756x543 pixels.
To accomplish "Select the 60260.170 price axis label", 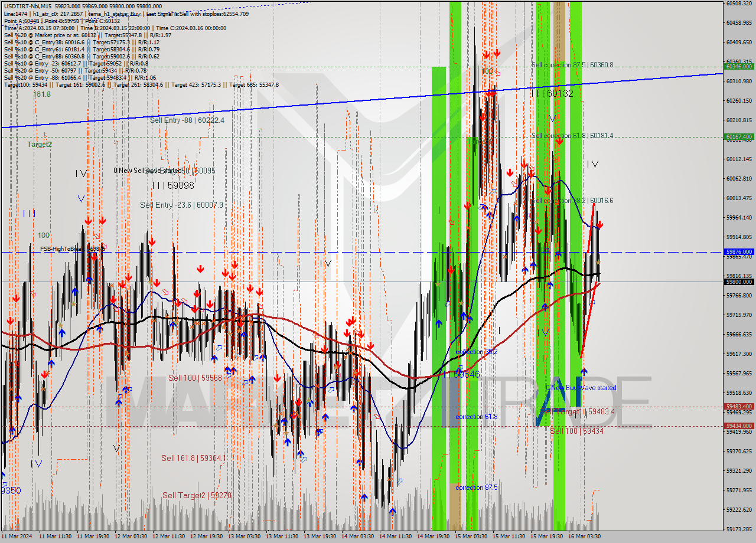I will point(739,101).
